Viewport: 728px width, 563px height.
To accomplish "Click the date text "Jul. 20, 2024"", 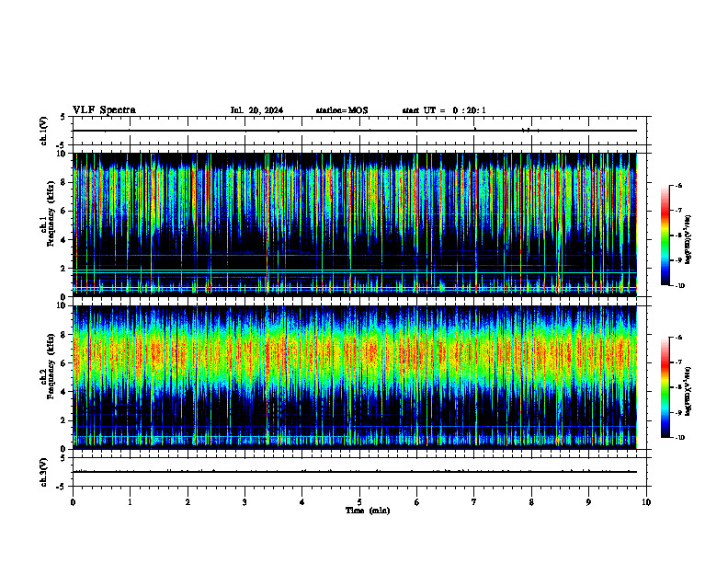I will (256, 110).
